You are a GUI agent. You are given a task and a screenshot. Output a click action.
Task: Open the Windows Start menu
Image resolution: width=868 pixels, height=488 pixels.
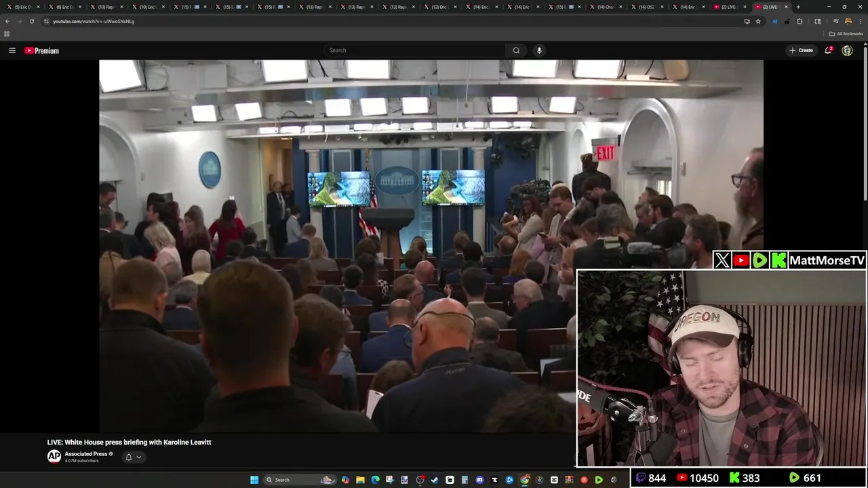pyautogui.click(x=254, y=480)
